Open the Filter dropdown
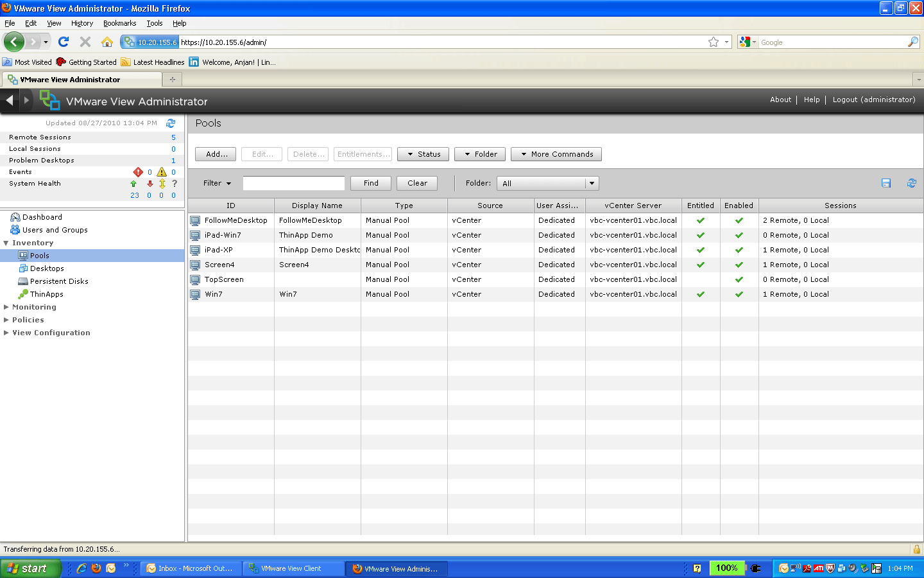 tap(217, 183)
